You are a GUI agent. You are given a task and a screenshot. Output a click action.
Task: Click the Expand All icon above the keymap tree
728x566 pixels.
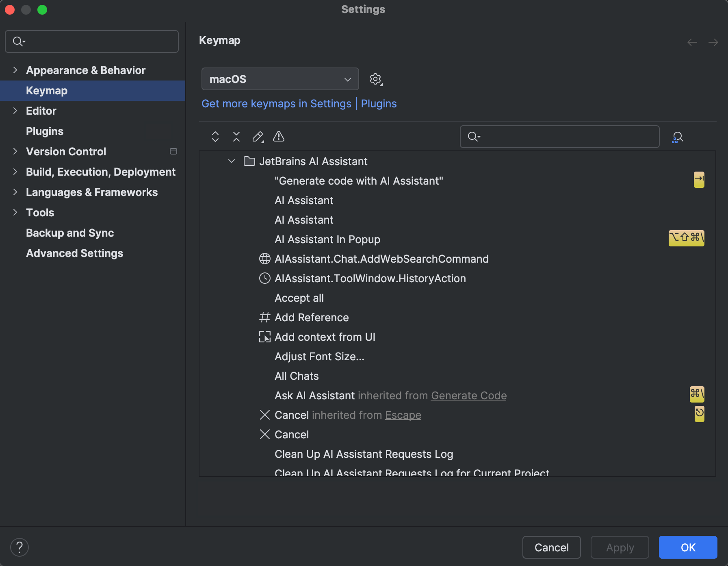coord(215,137)
